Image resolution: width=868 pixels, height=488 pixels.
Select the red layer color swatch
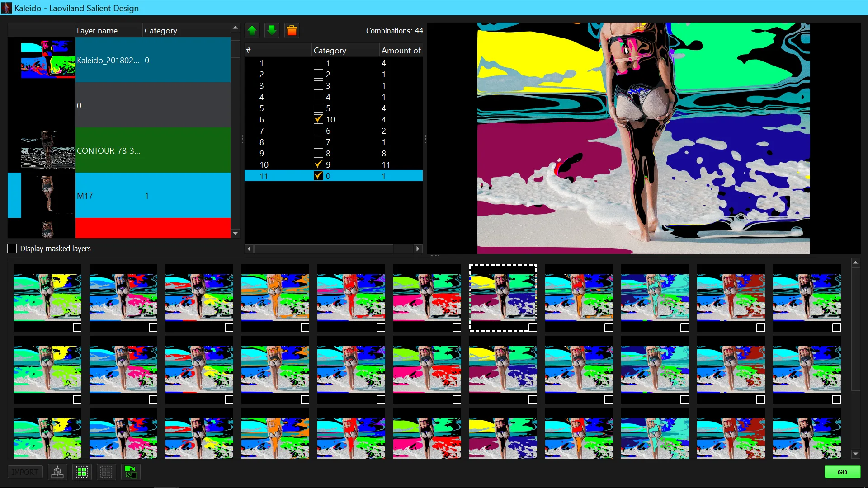tap(153, 228)
